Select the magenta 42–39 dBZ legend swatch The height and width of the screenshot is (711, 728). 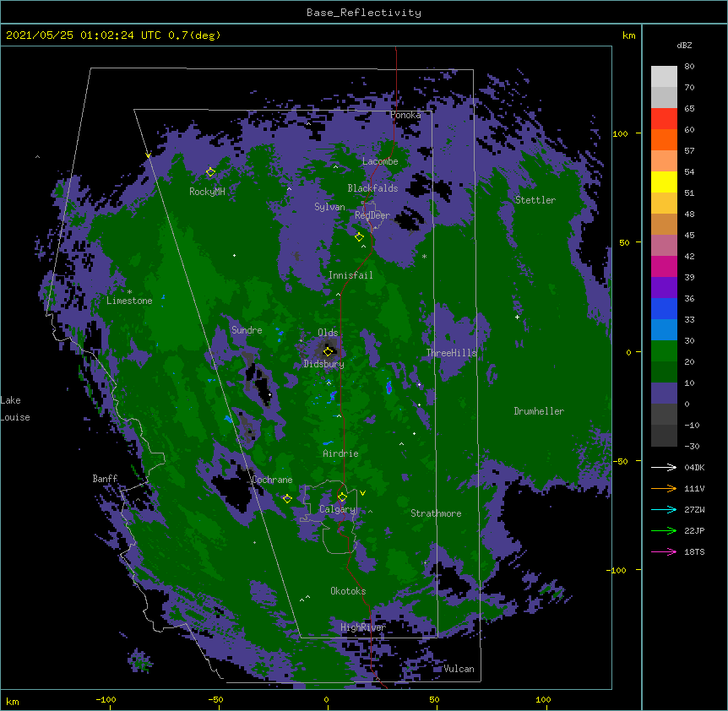(664, 266)
